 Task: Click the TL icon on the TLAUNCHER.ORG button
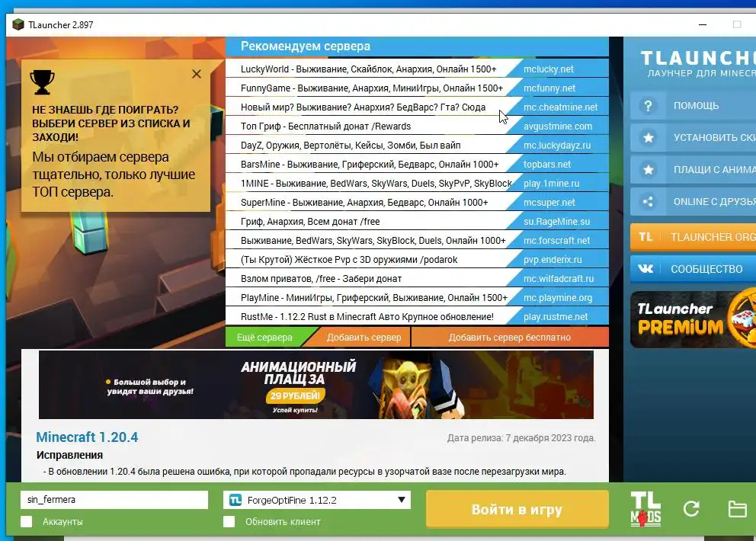point(645,237)
